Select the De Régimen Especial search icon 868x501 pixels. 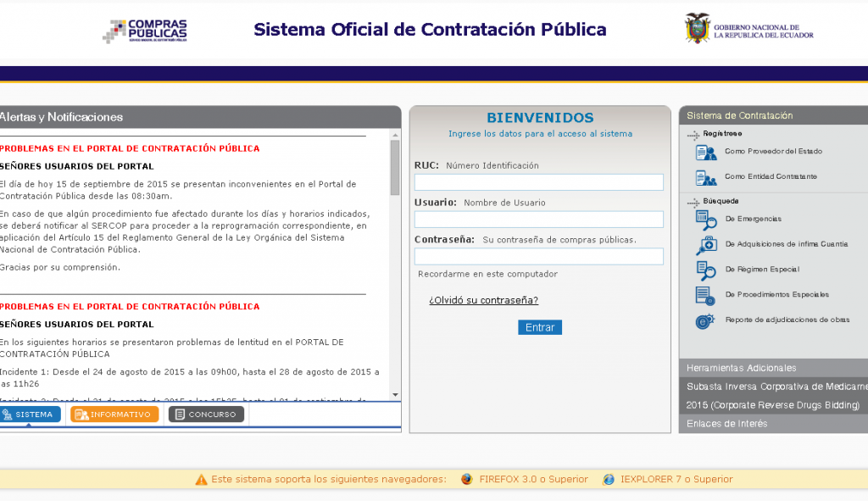pyautogui.click(x=705, y=270)
